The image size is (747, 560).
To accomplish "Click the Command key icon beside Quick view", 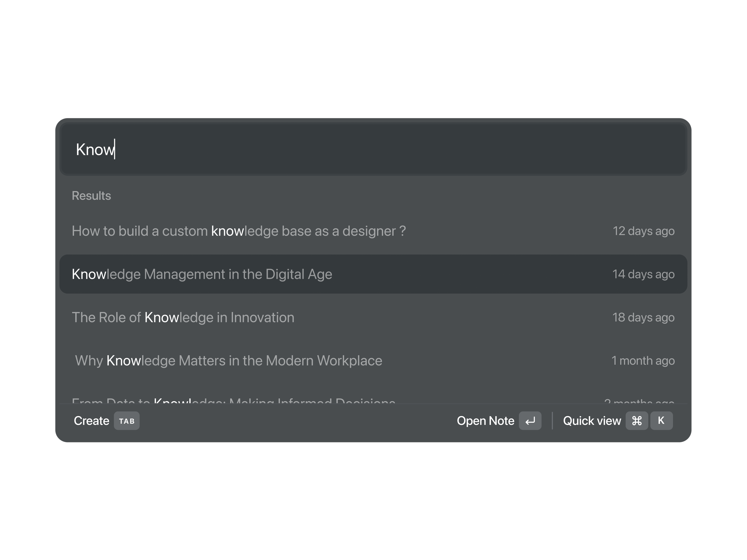I will point(637,421).
